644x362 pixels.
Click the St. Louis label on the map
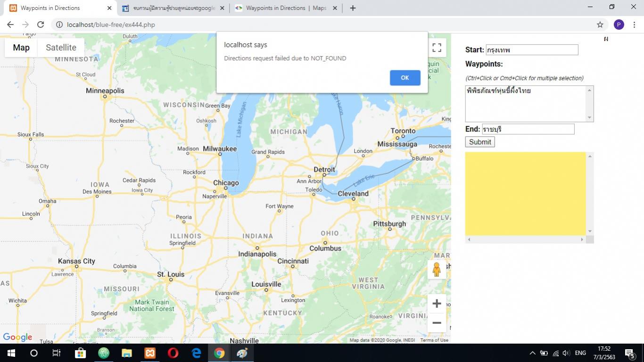(171, 274)
